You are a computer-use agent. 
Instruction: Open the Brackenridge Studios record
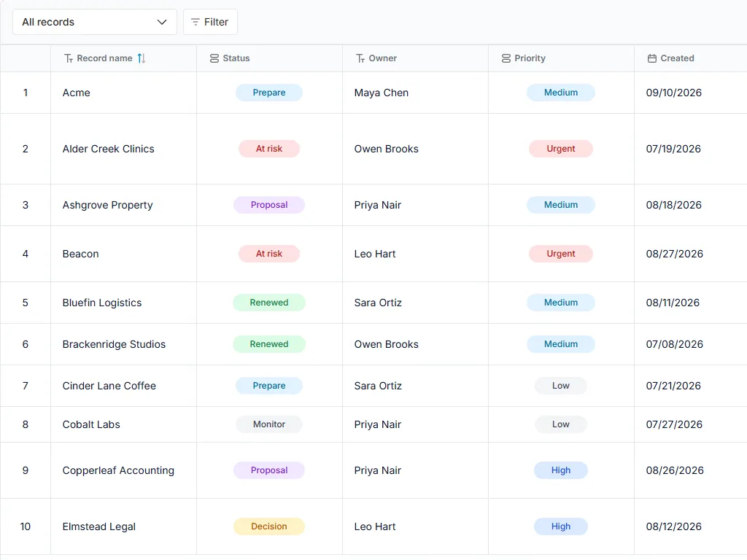[x=114, y=344]
